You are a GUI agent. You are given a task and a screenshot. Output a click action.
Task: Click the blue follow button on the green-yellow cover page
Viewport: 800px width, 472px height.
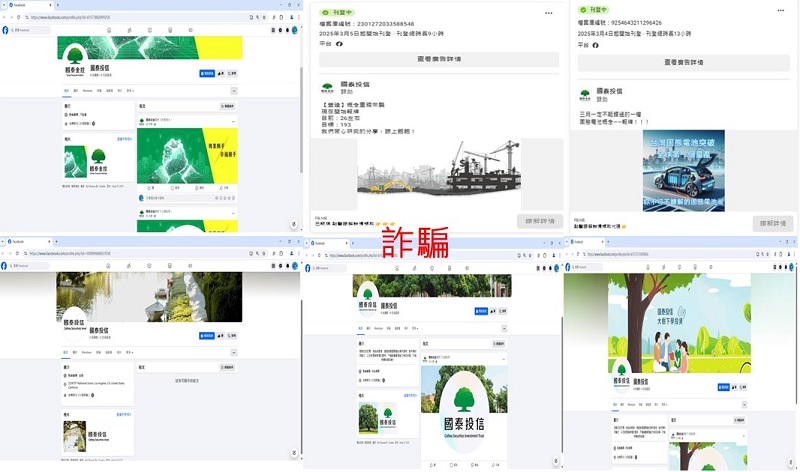[x=207, y=73]
